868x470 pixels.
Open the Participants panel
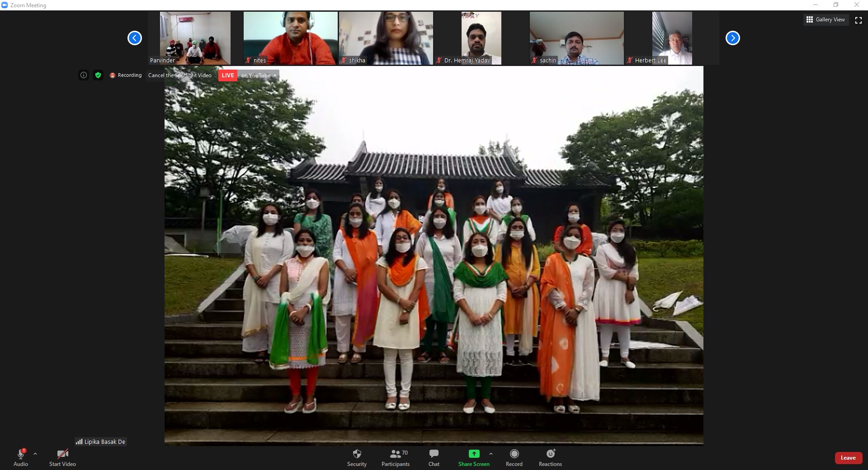pos(395,457)
